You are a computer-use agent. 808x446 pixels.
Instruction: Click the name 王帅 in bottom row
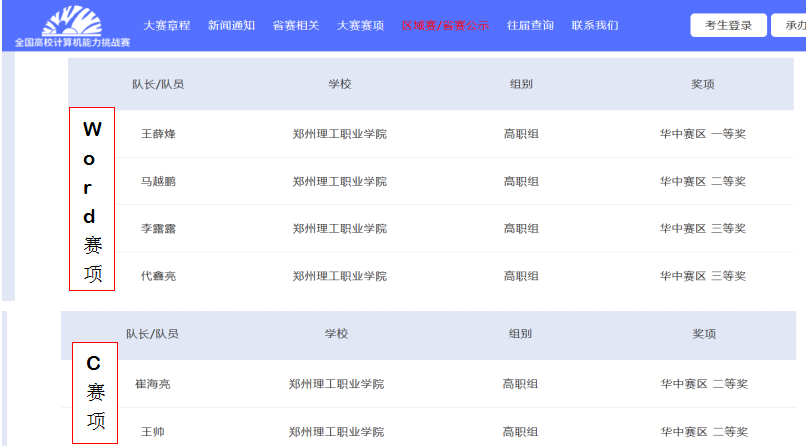(x=154, y=432)
